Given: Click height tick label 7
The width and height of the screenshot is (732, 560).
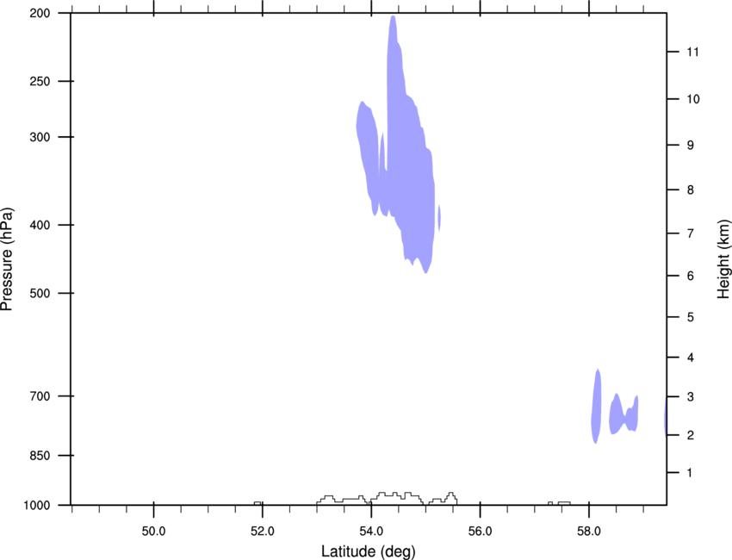Looking at the screenshot, I should [691, 233].
